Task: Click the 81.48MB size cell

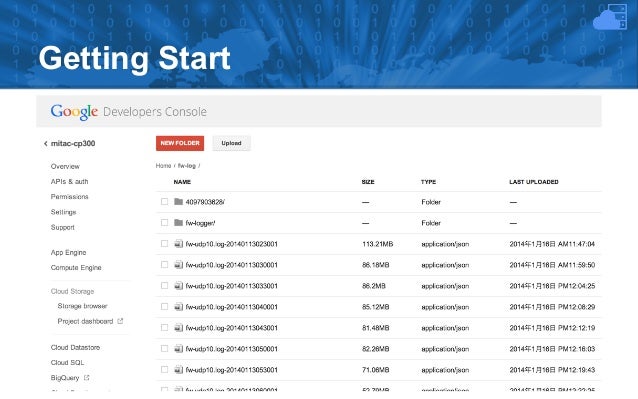Action: pos(376,328)
